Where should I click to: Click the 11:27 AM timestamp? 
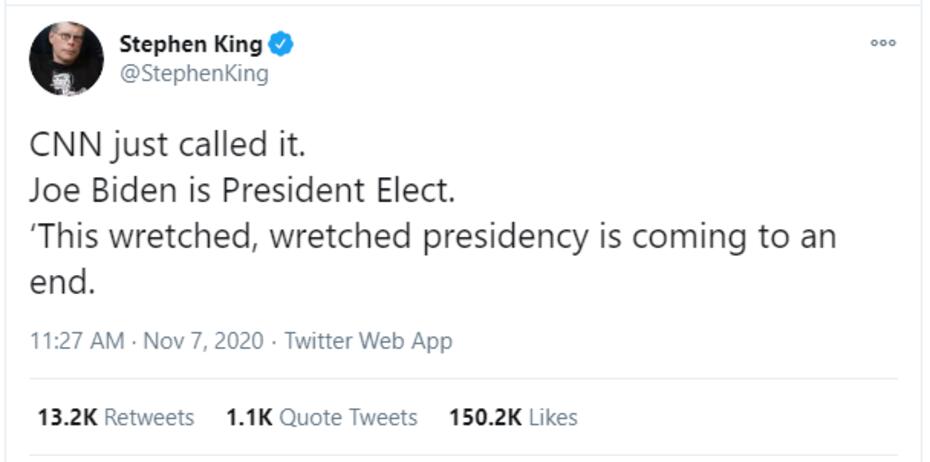point(77,341)
